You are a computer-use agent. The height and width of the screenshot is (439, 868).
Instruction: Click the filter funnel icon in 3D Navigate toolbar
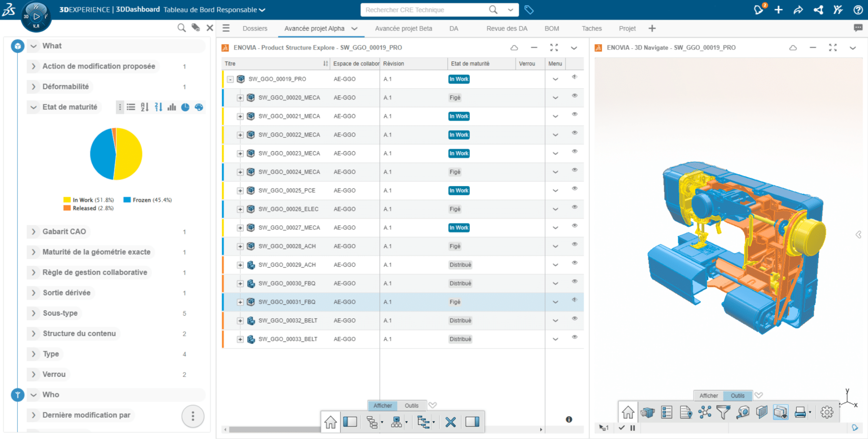click(723, 412)
